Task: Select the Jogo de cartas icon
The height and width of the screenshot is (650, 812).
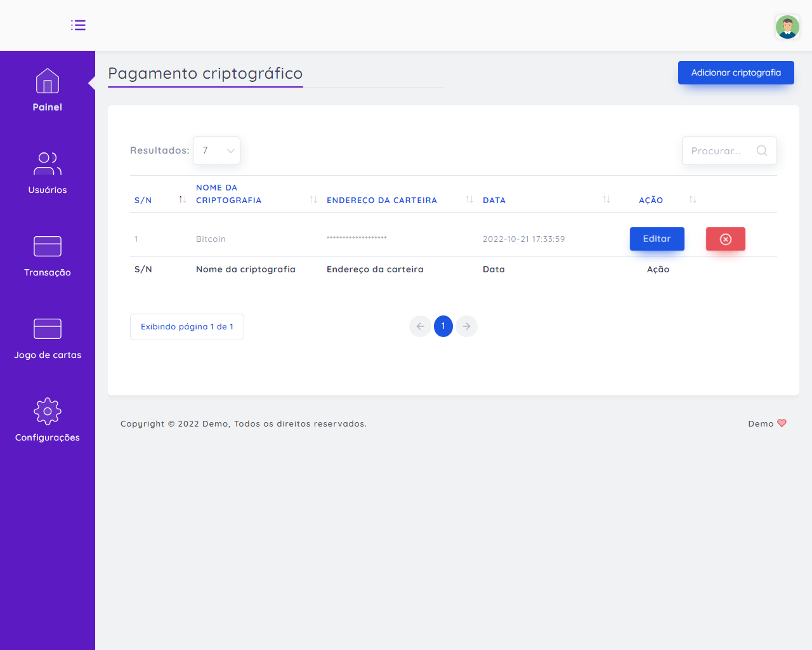Action: [48, 329]
